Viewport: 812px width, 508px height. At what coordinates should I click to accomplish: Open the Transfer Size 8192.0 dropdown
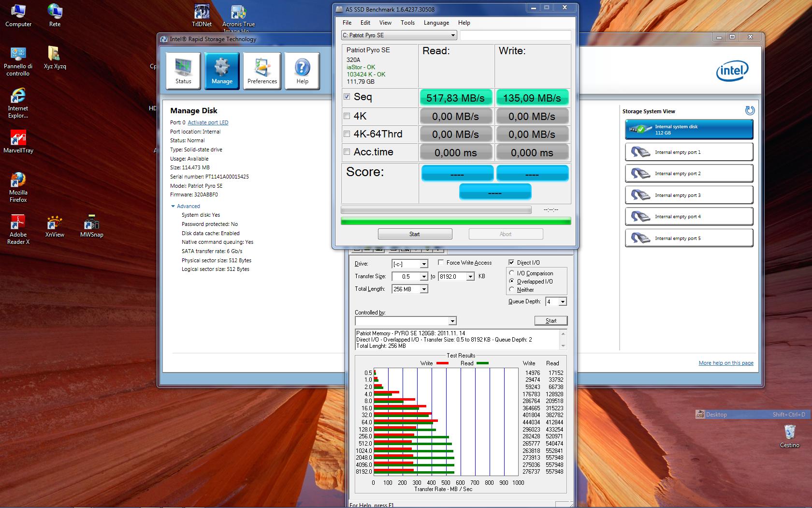coord(456,276)
